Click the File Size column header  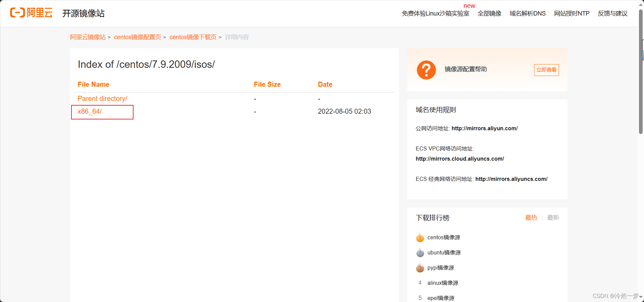(x=267, y=84)
